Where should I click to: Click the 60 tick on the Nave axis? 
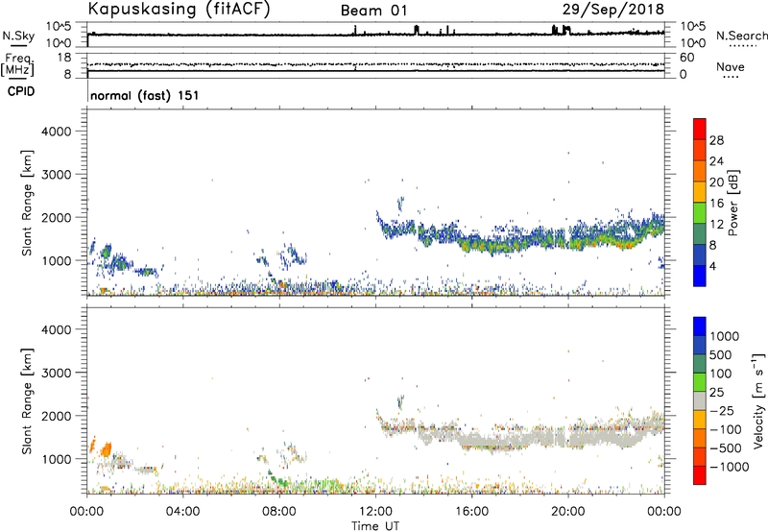point(686,58)
